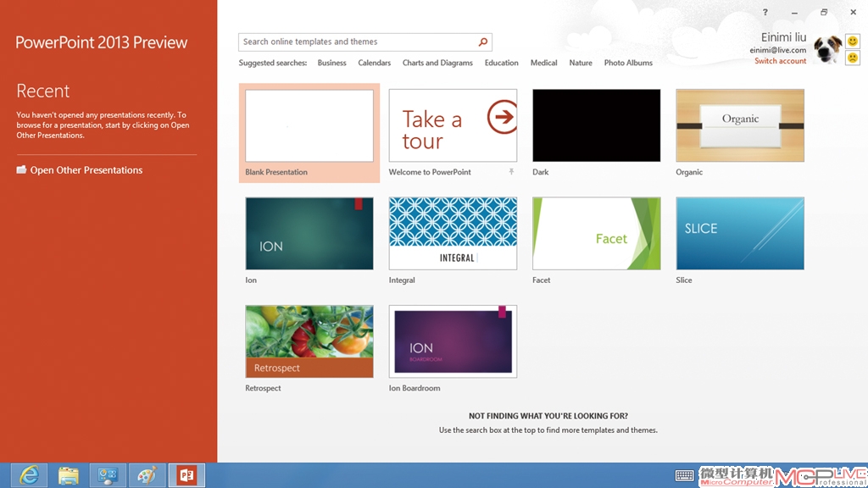Screen dimensions: 868x488
Task: Click the Retrospect caption under thumbnail
Action: [263, 388]
